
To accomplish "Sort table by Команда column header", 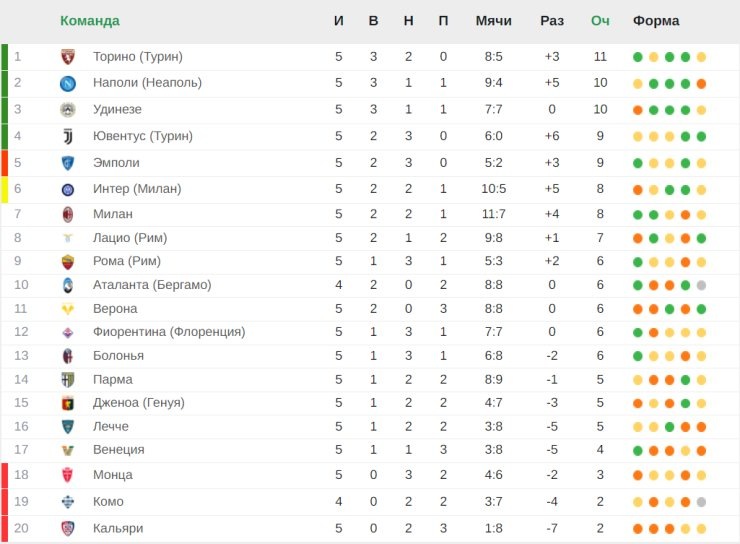I will click(x=89, y=21).
